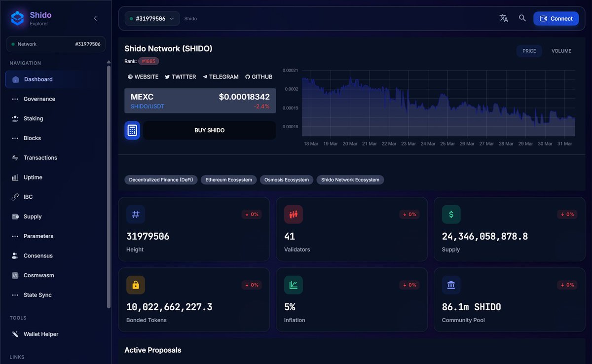Click the rank #1885 badge

(148, 61)
